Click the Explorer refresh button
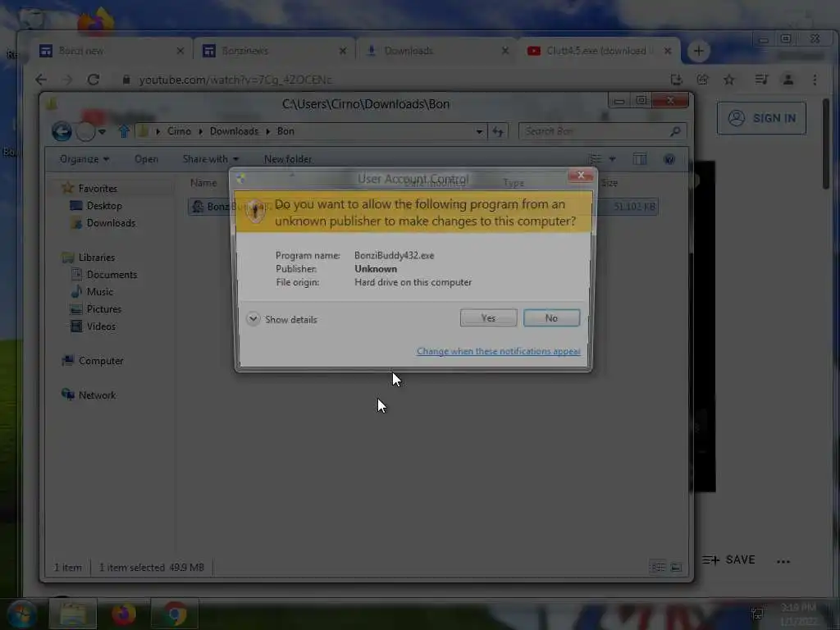The width and height of the screenshot is (840, 630). (x=498, y=131)
